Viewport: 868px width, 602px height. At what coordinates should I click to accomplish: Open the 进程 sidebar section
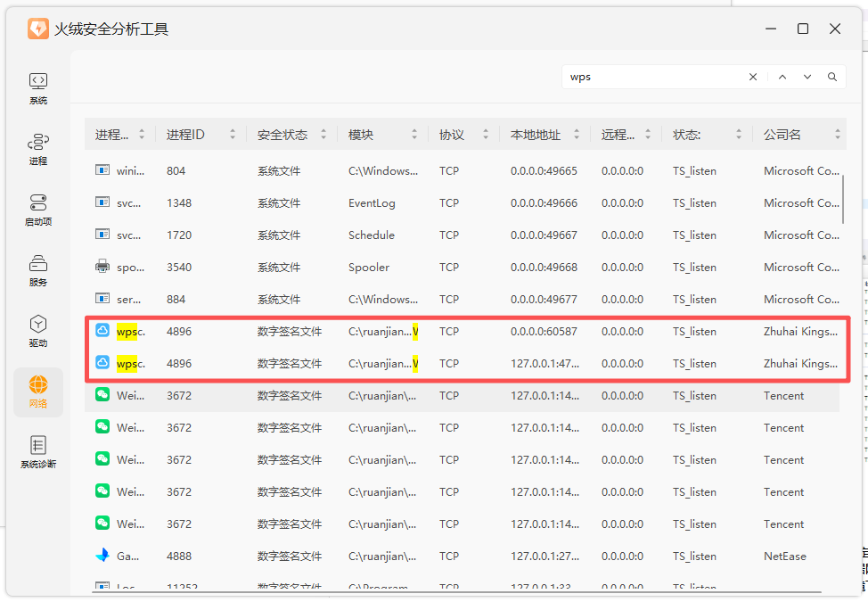(38, 150)
